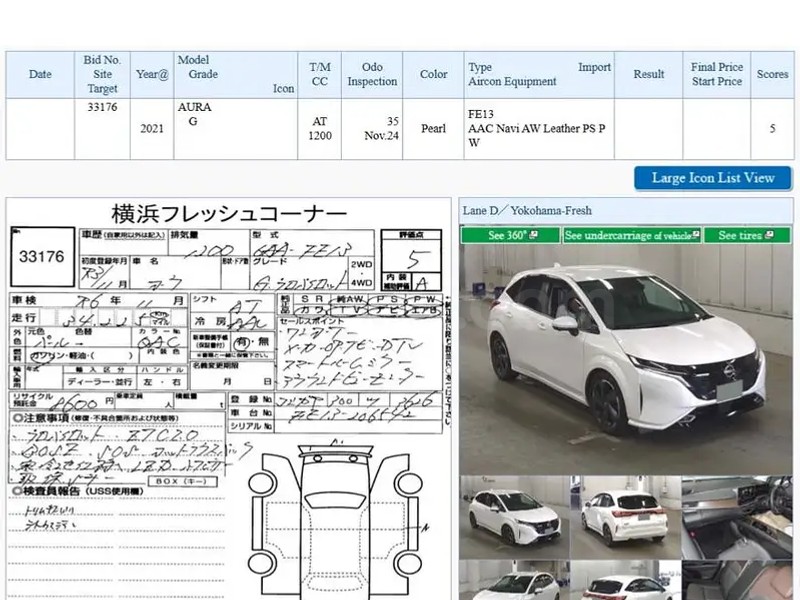
Task: Click the Result column header
Action: pos(649,74)
